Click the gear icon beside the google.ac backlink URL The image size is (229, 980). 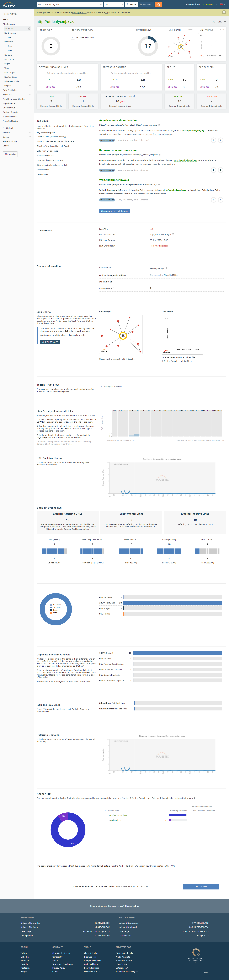[x=159, y=125]
